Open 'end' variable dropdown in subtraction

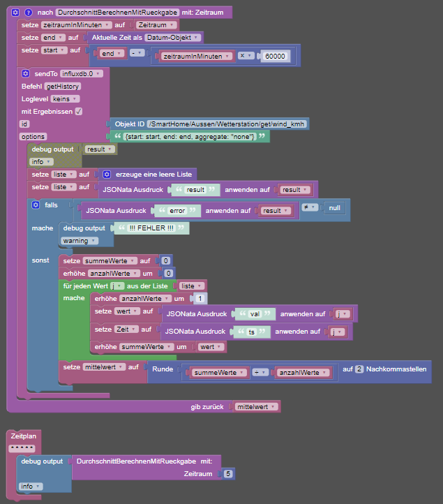click(x=112, y=53)
